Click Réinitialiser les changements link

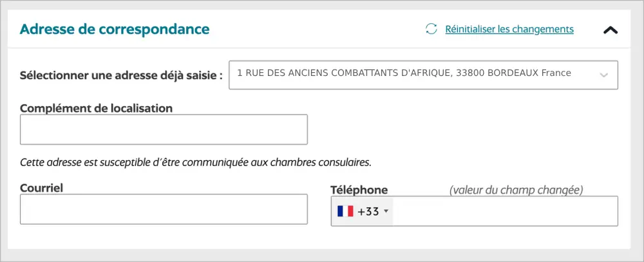tap(509, 29)
